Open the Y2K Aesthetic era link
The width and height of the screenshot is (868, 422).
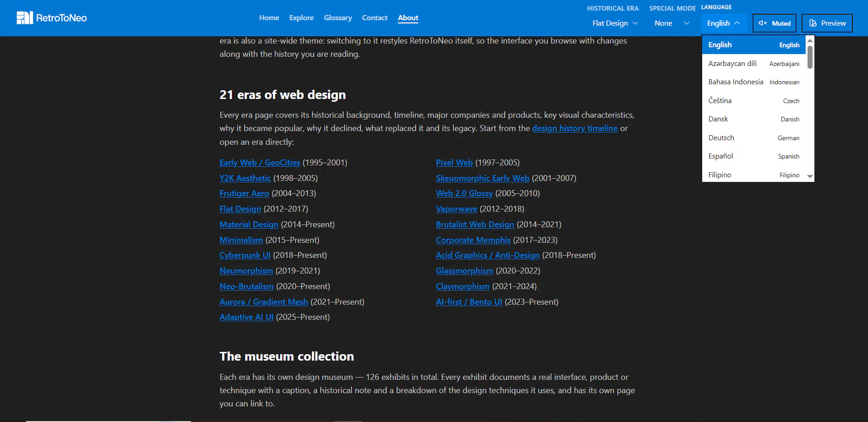[x=245, y=178]
